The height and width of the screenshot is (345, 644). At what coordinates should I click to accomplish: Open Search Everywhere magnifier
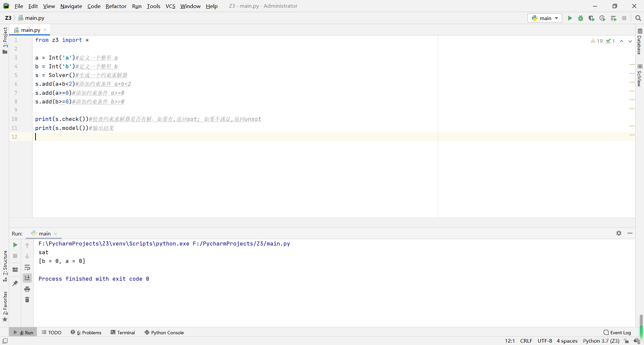pos(638,18)
